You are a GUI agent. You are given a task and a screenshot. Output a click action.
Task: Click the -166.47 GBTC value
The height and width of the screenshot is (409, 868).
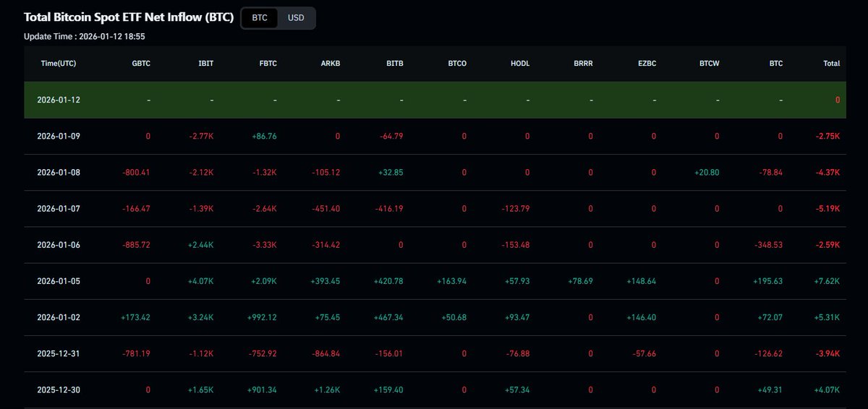136,209
